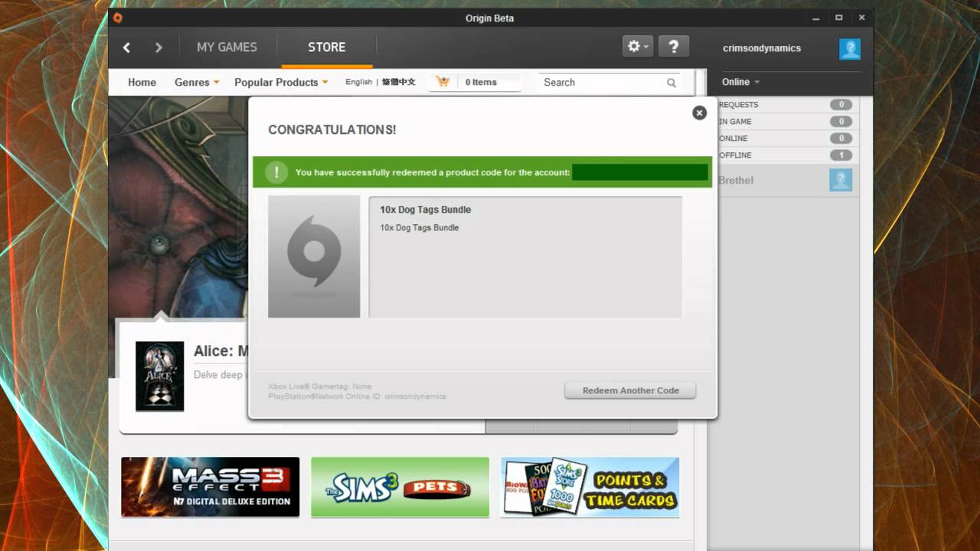The height and width of the screenshot is (551, 980).
Task: Switch to the Store tab
Action: click(x=327, y=47)
